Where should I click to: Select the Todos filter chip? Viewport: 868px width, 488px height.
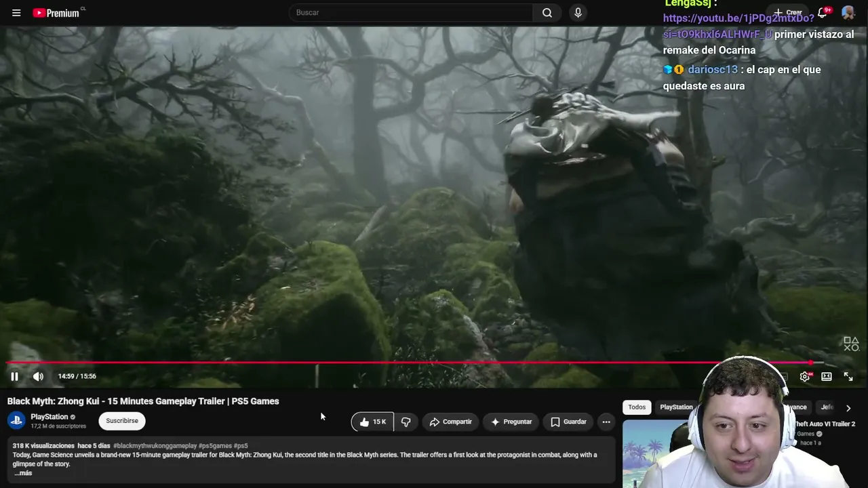point(637,407)
